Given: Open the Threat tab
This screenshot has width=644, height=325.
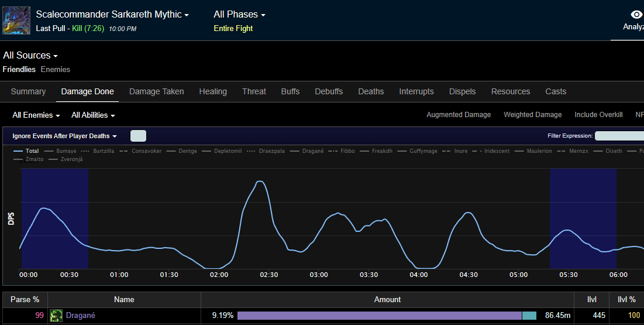Looking at the screenshot, I should click(x=254, y=91).
